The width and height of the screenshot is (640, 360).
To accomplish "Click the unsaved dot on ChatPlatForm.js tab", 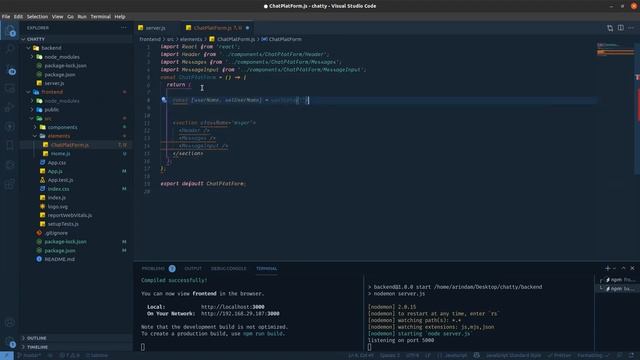I will (x=247, y=28).
